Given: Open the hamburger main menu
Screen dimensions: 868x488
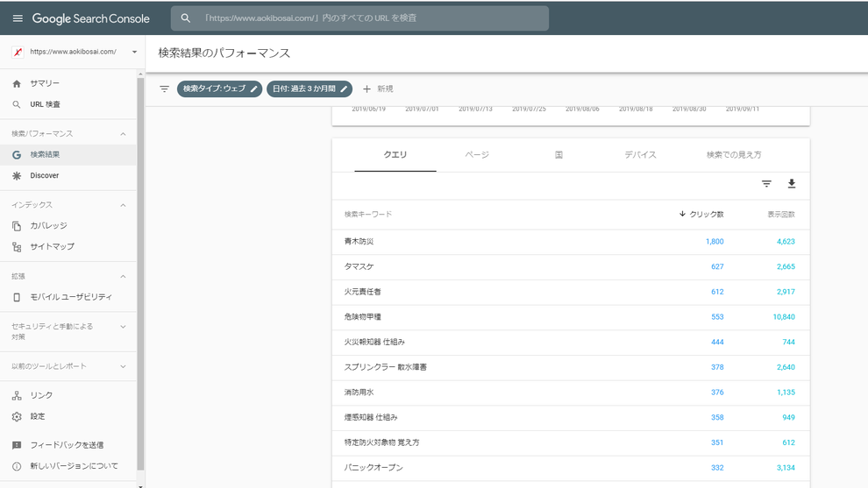Looking at the screenshot, I should click(18, 18).
